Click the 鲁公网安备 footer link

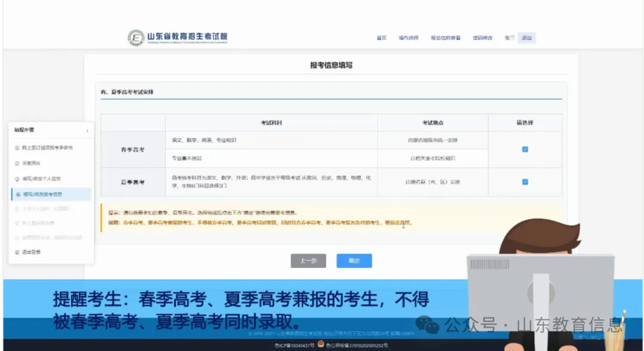(357, 346)
